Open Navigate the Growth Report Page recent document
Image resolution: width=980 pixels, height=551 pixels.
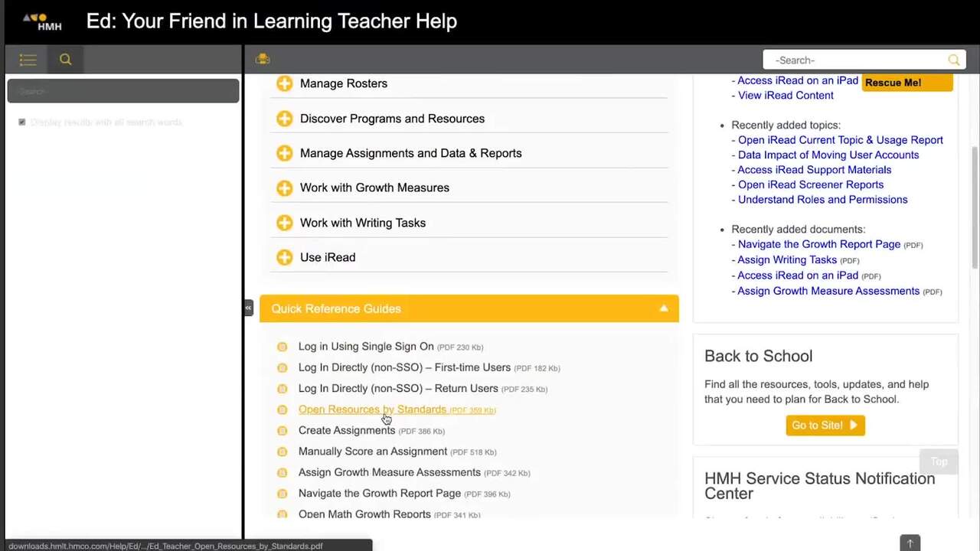(x=819, y=244)
